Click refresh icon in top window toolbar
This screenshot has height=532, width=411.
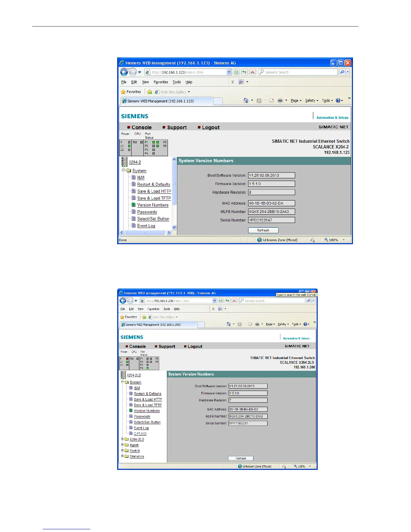pos(244,72)
